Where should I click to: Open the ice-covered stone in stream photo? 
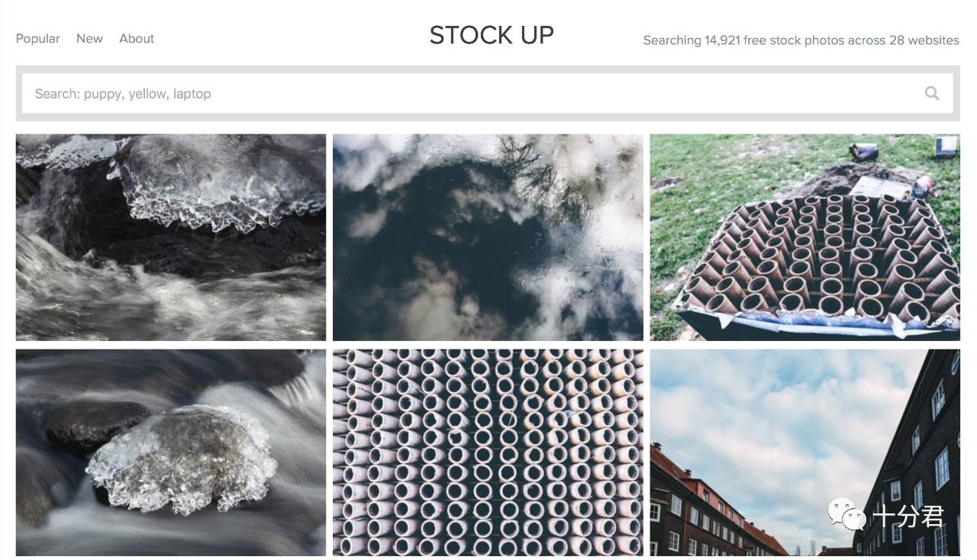[171, 452]
